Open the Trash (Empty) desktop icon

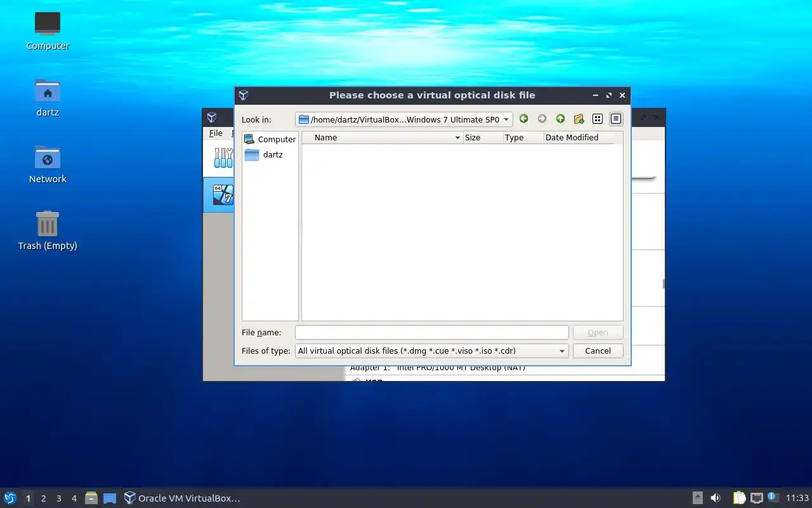coord(48,231)
